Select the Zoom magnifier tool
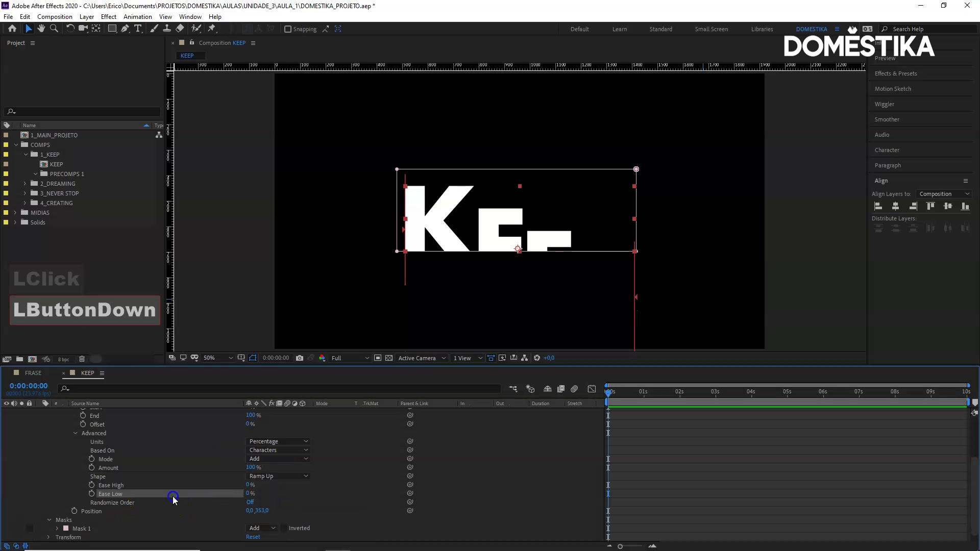Screen dimensions: 980x551 (x=54, y=29)
